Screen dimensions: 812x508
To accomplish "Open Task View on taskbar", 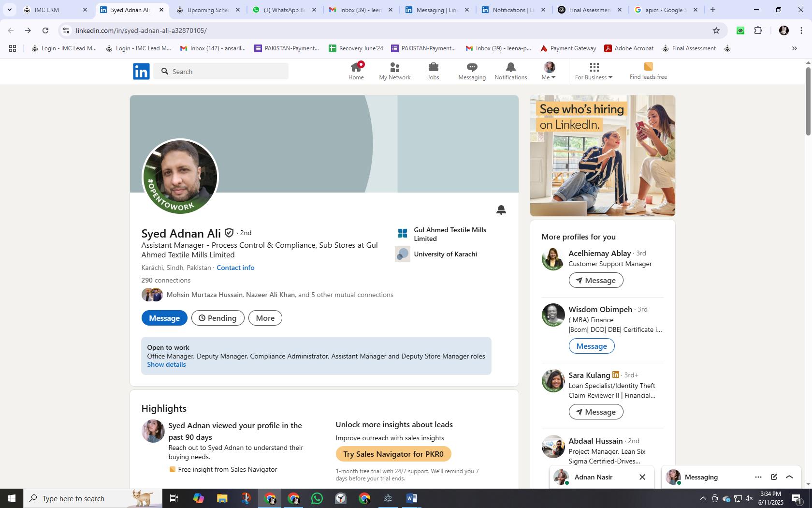I will pyautogui.click(x=174, y=498).
